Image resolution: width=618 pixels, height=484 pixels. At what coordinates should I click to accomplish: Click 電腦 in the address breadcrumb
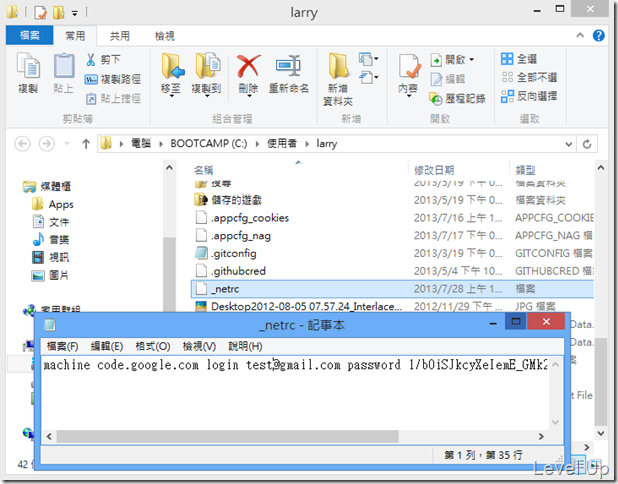(x=141, y=143)
